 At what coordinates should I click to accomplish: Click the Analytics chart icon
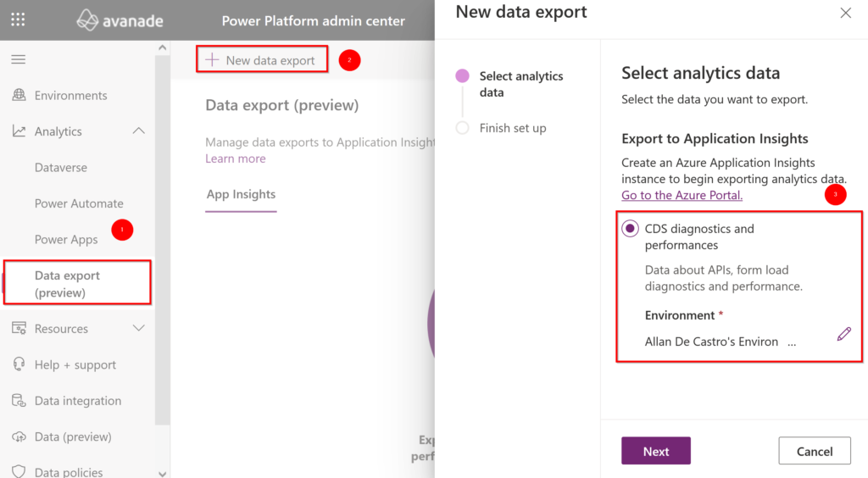tap(19, 131)
